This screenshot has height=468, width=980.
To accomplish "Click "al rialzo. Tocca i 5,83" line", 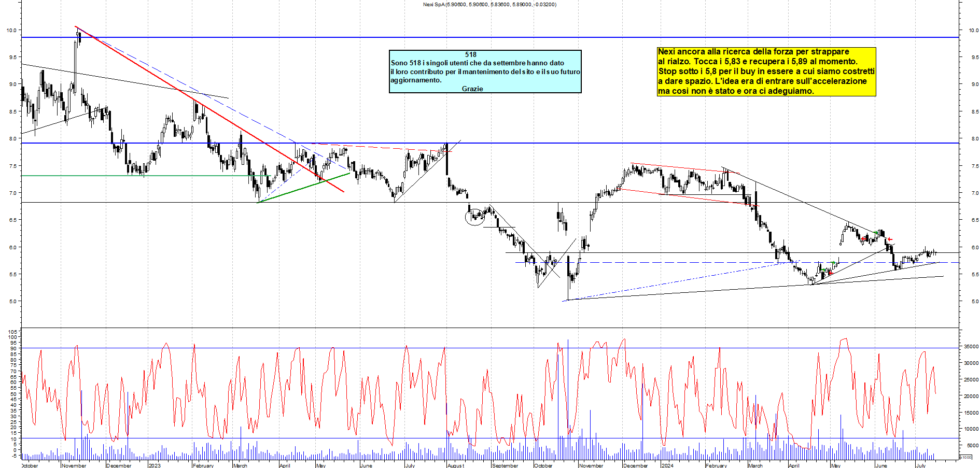I will (x=758, y=62).
